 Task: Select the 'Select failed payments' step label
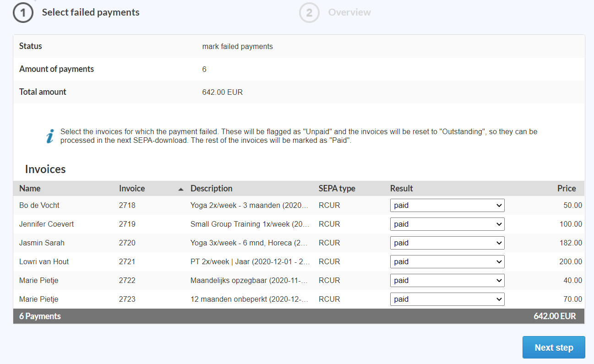point(91,12)
